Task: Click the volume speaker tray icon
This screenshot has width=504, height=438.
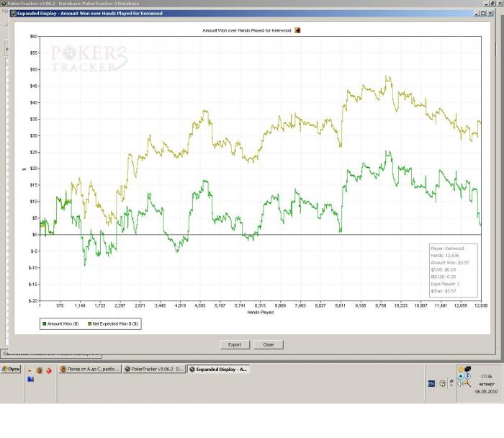Action: [x=459, y=384]
